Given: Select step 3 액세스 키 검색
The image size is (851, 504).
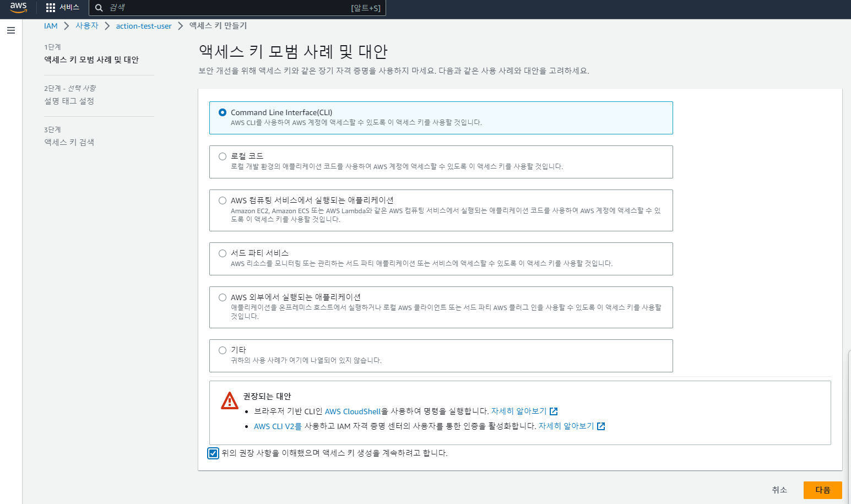Looking at the screenshot, I should click(x=69, y=142).
